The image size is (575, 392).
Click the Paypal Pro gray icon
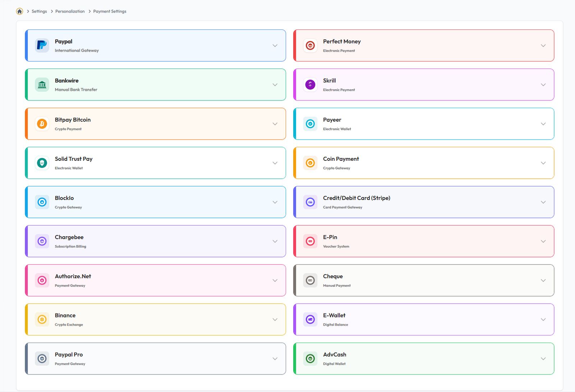pos(42,359)
